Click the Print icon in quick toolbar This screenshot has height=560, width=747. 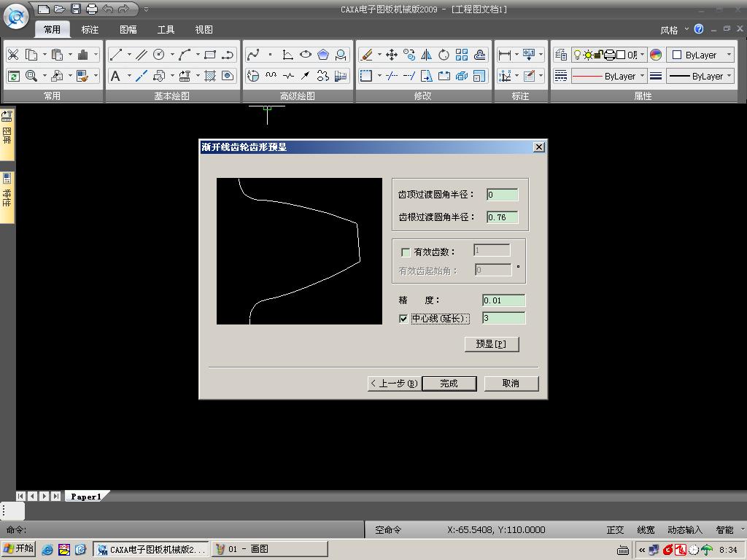coord(92,9)
